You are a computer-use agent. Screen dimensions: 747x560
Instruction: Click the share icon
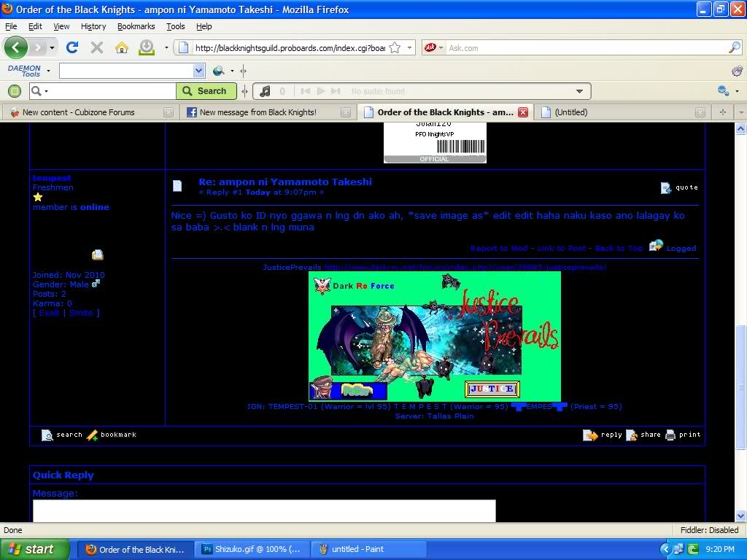632,435
